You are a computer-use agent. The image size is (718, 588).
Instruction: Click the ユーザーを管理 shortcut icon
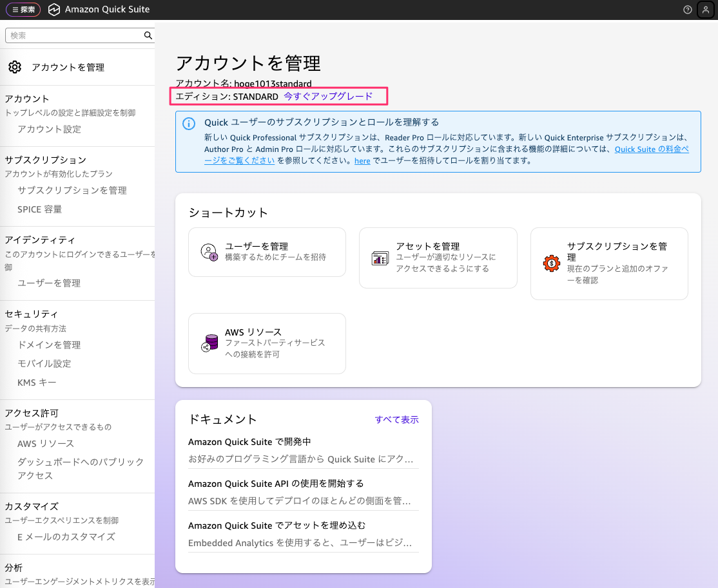pos(209,252)
